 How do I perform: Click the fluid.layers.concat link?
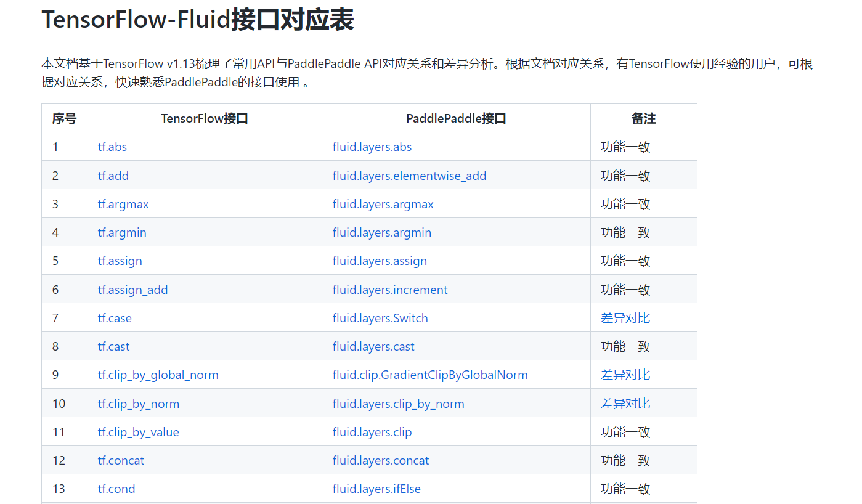point(380,460)
